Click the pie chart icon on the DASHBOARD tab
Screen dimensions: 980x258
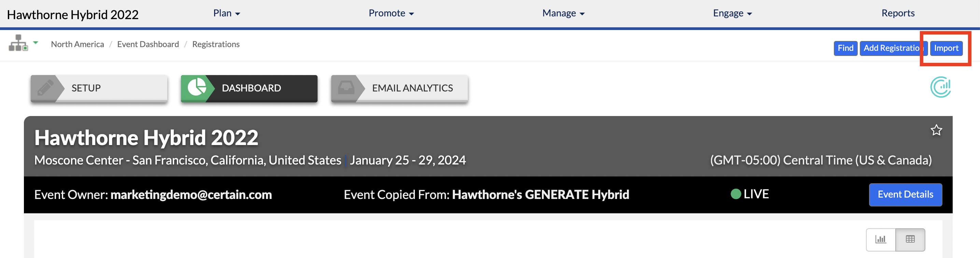(196, 88)
